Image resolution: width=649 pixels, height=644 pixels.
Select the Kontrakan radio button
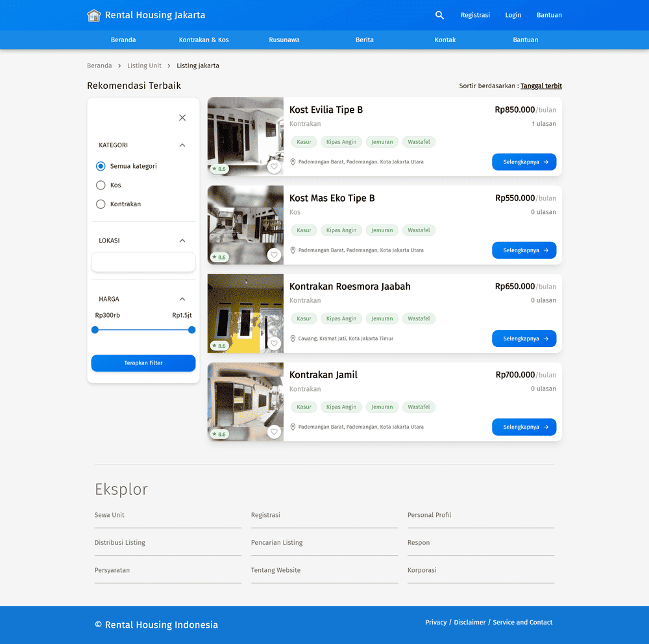101,204
